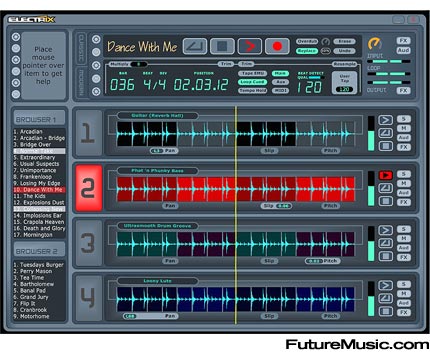Stop track 4 with its stop icon

(x=385, y=311)
